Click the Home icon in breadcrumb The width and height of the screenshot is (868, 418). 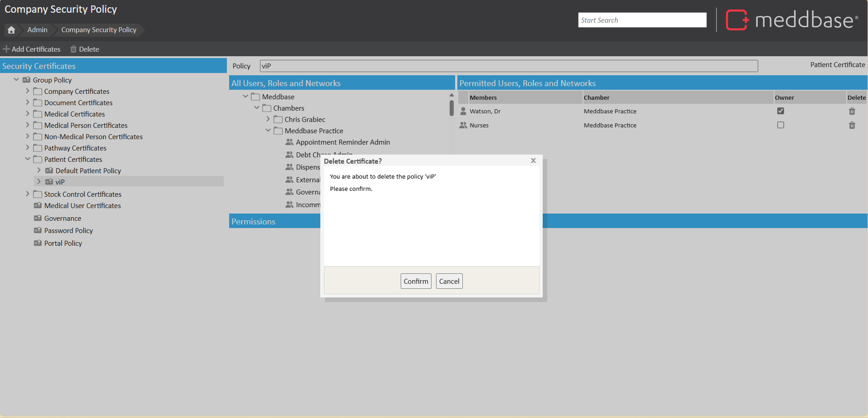pos(11,30)
